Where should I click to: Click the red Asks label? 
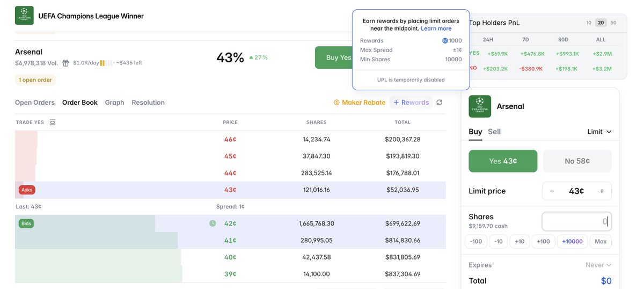pyautogui.click(x=27, y=190)
